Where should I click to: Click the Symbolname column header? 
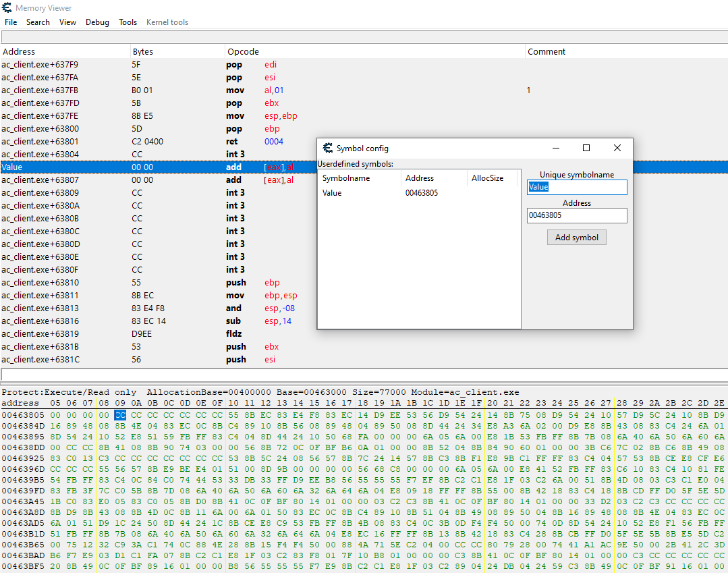pyautogui.click(x=346, y=178)
